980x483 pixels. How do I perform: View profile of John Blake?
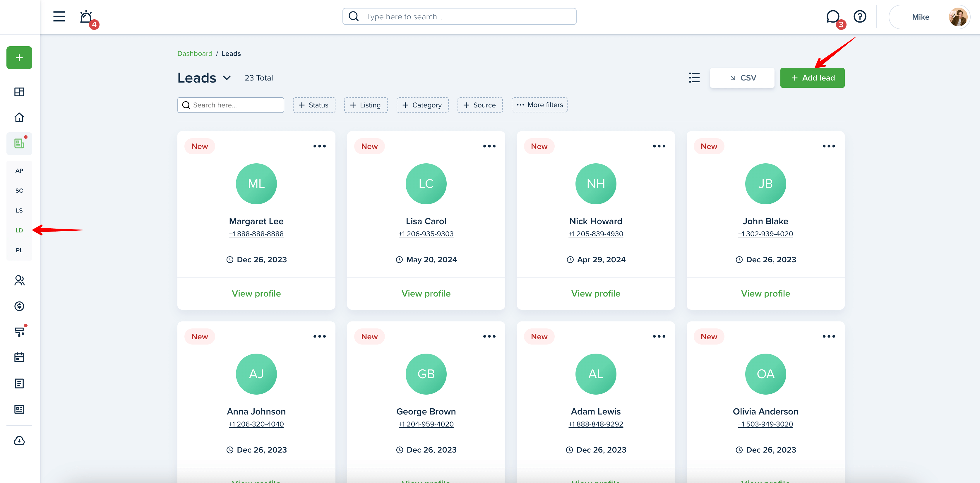click(x=765, y=294)
